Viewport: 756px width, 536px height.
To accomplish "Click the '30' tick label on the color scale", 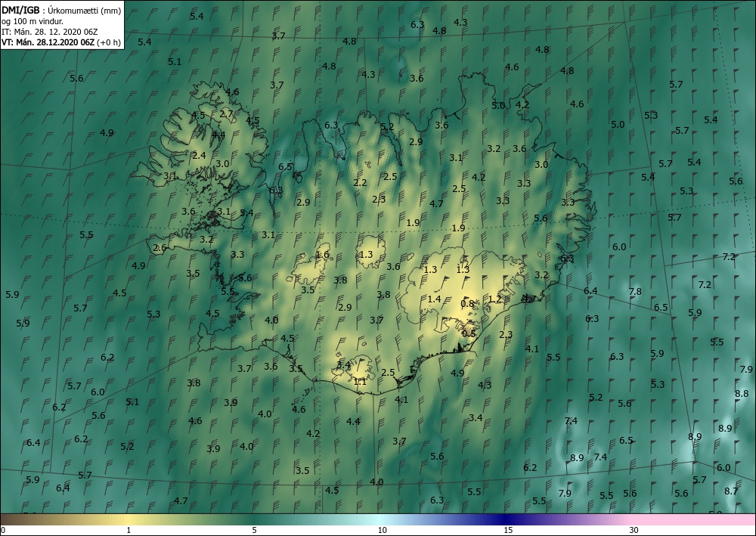I will 634,530.
